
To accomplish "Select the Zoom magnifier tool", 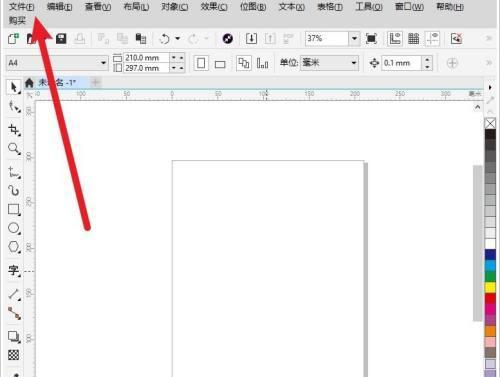I will (14, 148).
